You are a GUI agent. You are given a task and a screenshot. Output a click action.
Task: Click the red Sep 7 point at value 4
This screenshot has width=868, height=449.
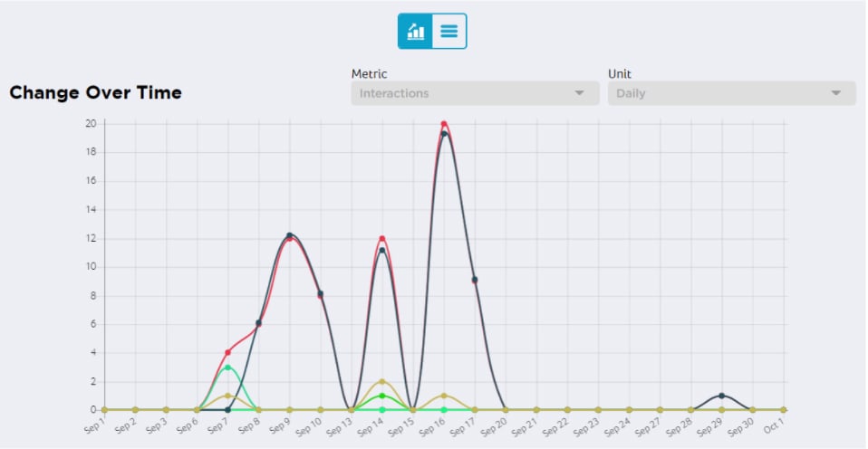pos(227,352)
